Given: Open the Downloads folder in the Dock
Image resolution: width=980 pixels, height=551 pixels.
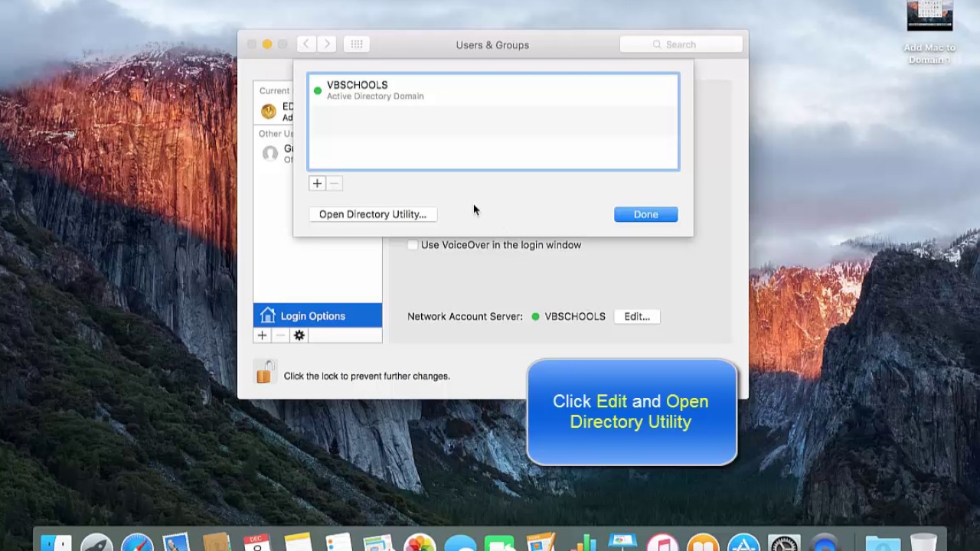Looking at the screenshot, I should coord(881,543).
